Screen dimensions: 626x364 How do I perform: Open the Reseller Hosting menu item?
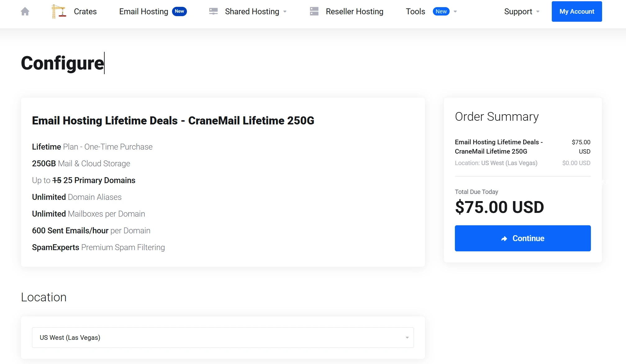point(355,11)
